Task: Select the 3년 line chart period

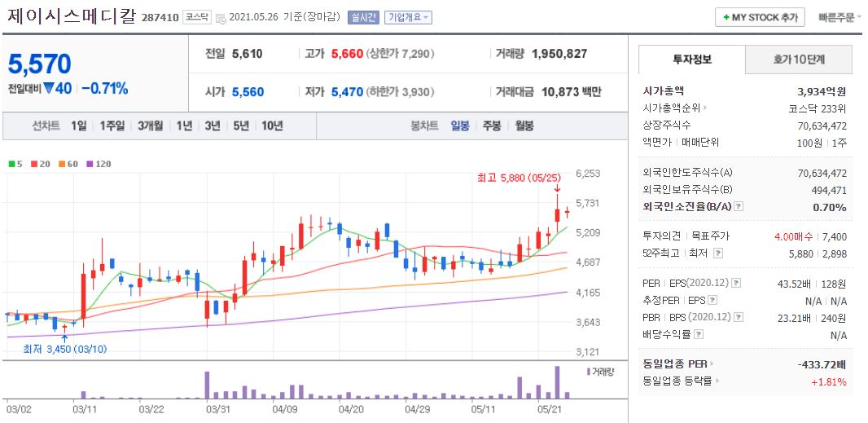Action: [213, 126]
